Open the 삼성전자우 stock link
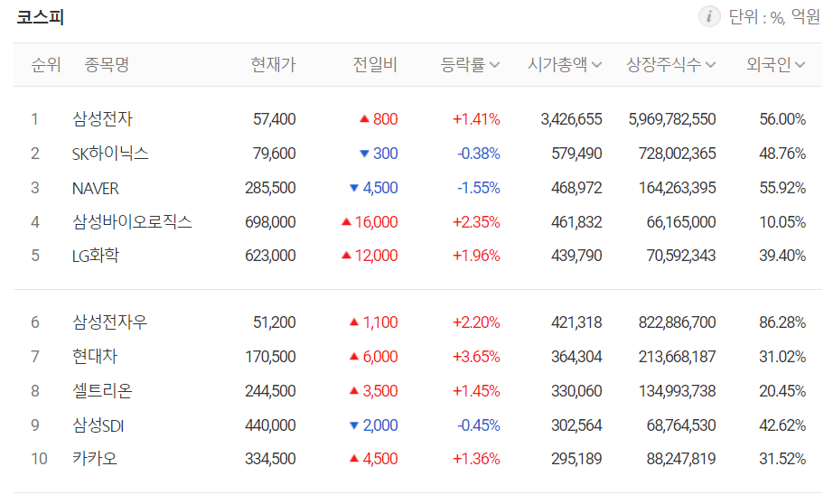The width and height of the screenshot is (833, 504). (109, 322)
